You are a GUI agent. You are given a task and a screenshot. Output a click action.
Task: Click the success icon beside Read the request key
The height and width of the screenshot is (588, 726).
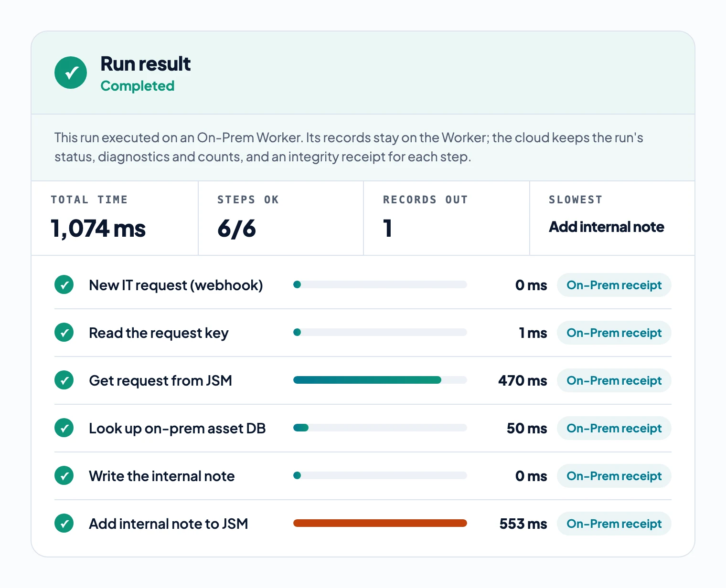click(64, 333)
